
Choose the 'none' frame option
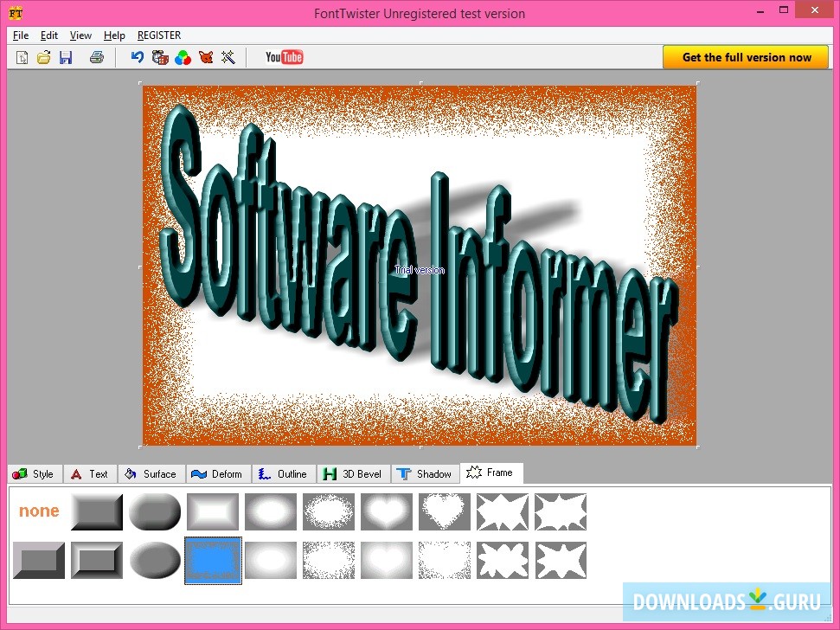point(39,511)
